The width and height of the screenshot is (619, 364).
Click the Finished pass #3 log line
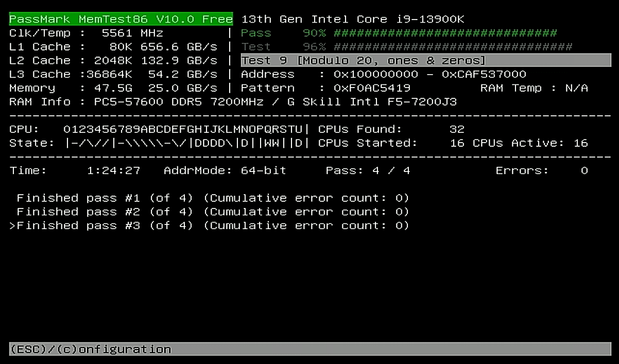tap(209, 226)
